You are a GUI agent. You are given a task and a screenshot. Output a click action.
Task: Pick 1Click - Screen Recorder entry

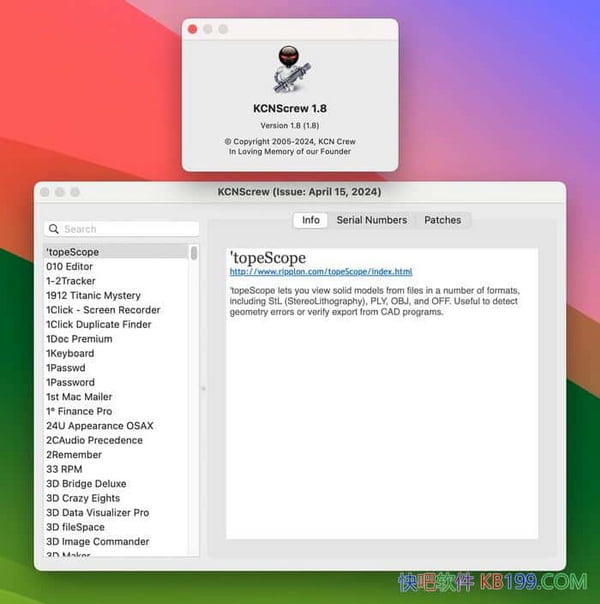pyautogui.click(x=103, y=310)
